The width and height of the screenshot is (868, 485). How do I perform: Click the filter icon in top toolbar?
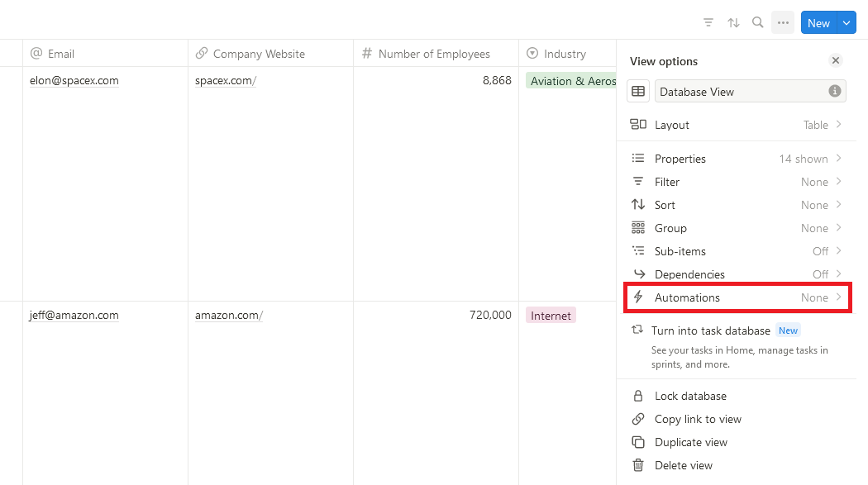(708, 22)
